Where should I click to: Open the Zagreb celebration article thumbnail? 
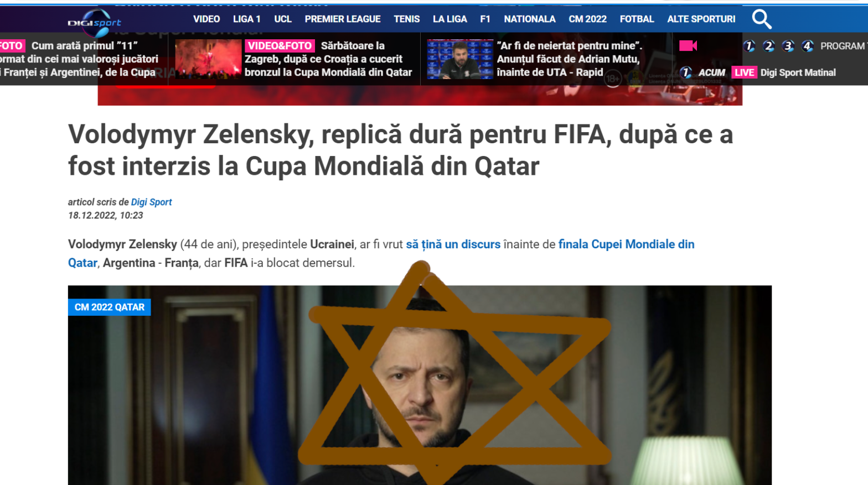(x=208, y=59)
